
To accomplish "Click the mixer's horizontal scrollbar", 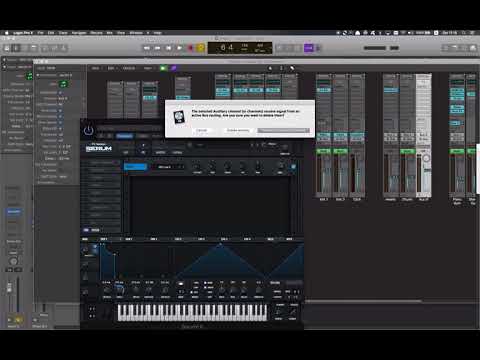I will coord(363,301).
